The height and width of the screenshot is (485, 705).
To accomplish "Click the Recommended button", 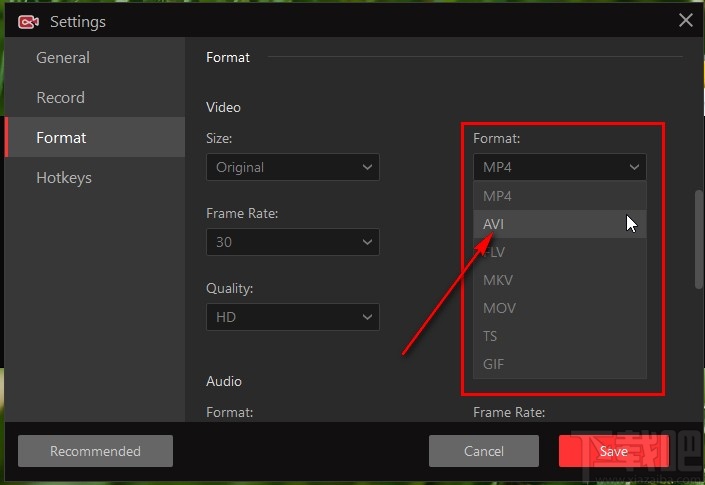I will pos(95,451).
